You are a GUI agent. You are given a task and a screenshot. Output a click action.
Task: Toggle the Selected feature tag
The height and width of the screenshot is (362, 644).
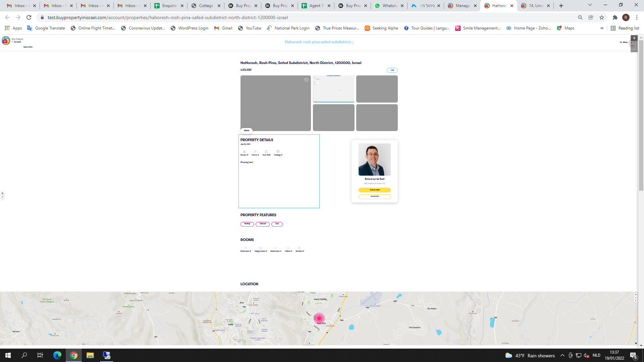pyautogui.click(x=263, y=224)
